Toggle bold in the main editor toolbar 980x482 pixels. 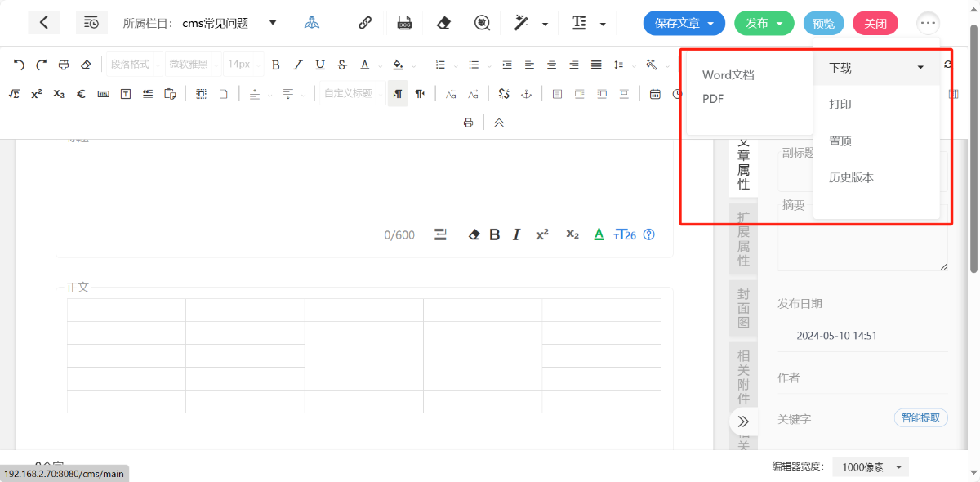275,65
